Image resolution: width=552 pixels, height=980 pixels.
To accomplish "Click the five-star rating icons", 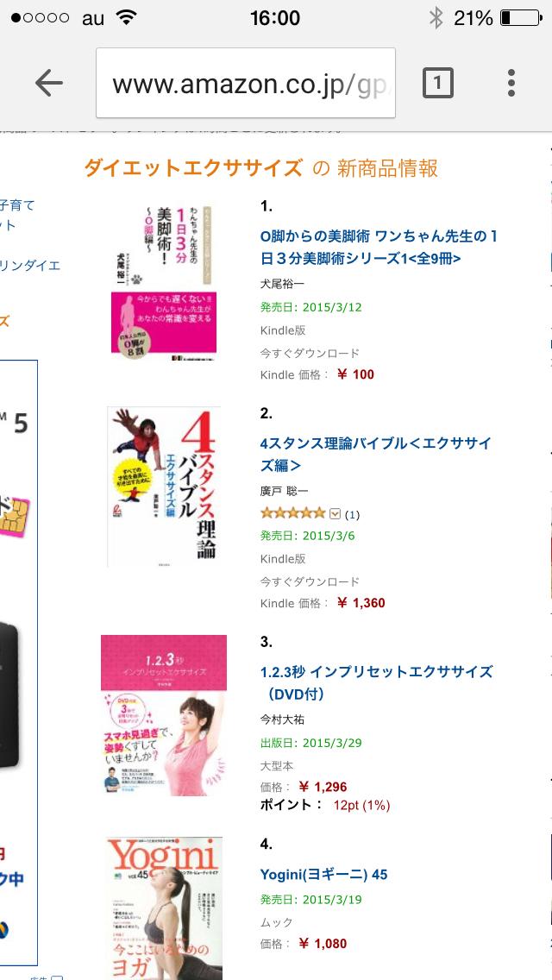I will 292,513.
